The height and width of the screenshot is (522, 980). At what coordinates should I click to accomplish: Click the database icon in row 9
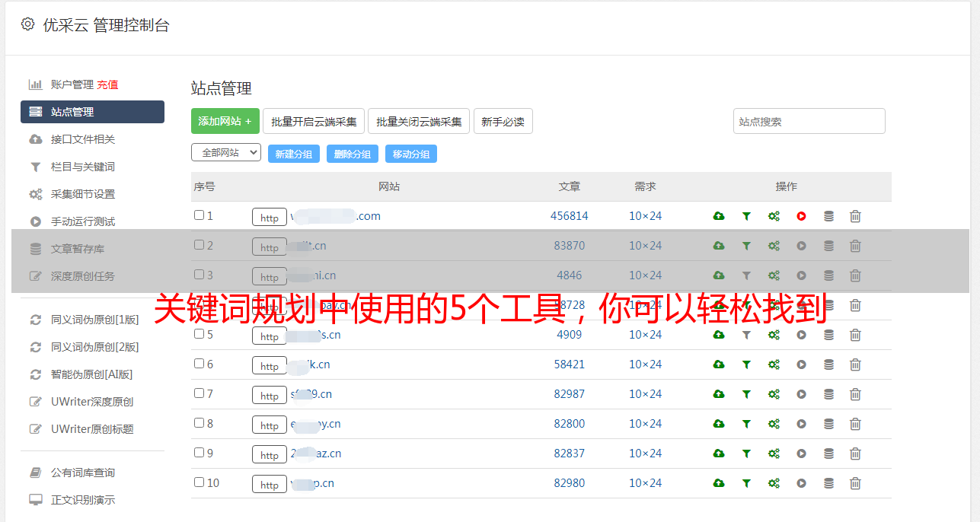[x=828, y=454]
